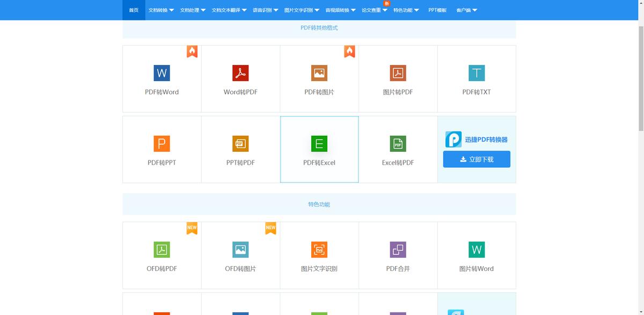Click the 迅捷PDF转换器 logo icon

tap(453, 140)
